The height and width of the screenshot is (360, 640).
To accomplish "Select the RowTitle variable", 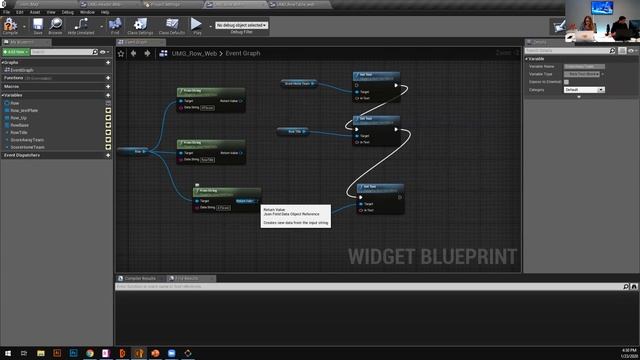I will (x=19, y=133).
